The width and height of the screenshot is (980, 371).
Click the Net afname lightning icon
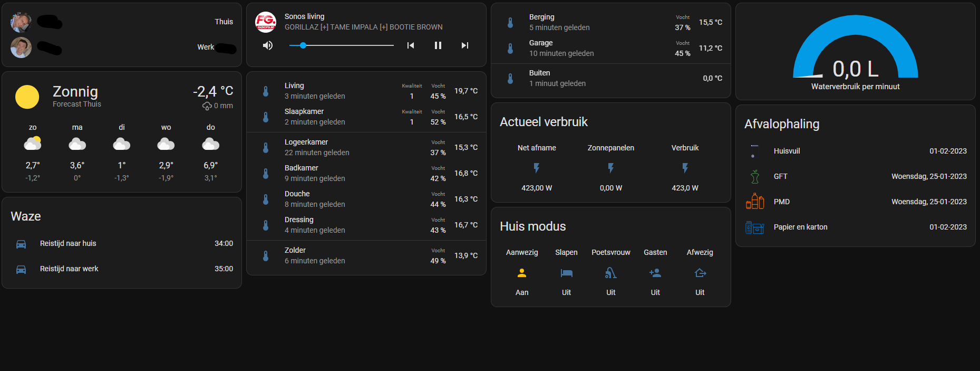(537, 168)
